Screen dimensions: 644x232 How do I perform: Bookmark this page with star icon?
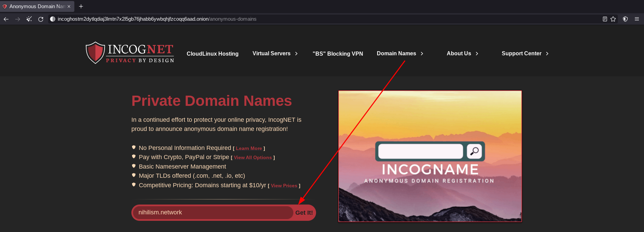(x=613, y=19)
